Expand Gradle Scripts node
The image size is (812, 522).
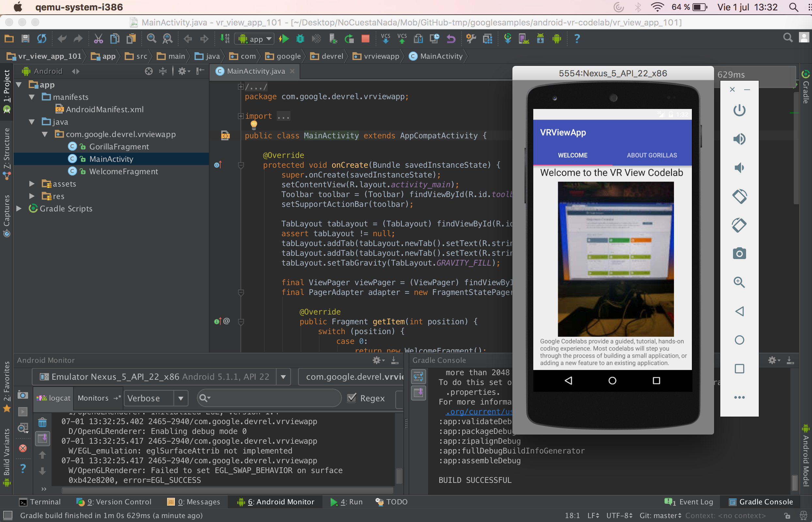(19, 208)
